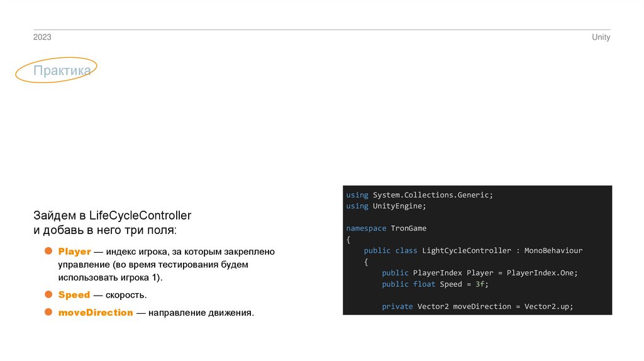Image resolution: width=644 pixels, height=361 pixels.
Task: Click the orange bullet beside Player
Action: pyautogui.click(x=48, y=251)
